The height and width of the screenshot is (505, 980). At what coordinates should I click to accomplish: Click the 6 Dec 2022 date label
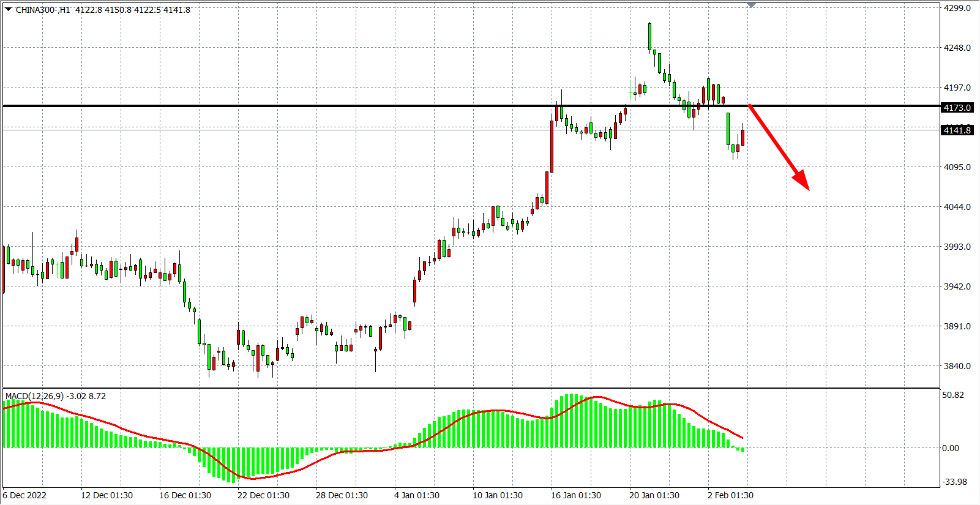click(x=24, y=495)
